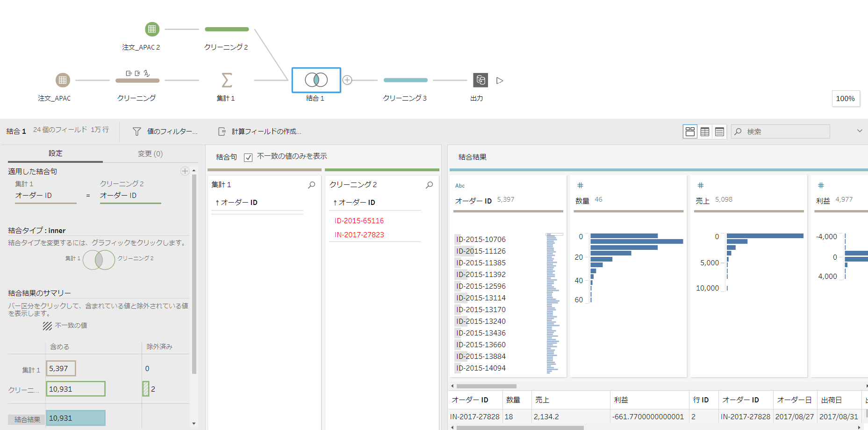
Task: Click plus to add a join clause
Action: tap(185, 171)
